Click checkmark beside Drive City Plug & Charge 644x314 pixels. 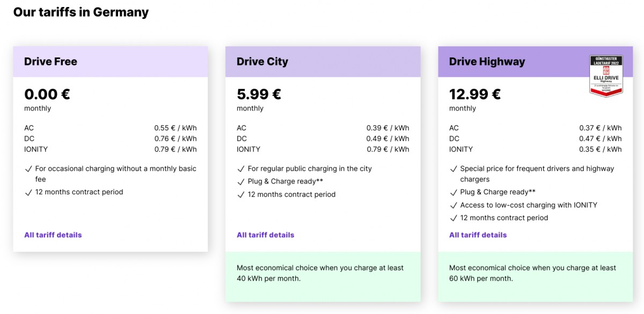(241, 181)
